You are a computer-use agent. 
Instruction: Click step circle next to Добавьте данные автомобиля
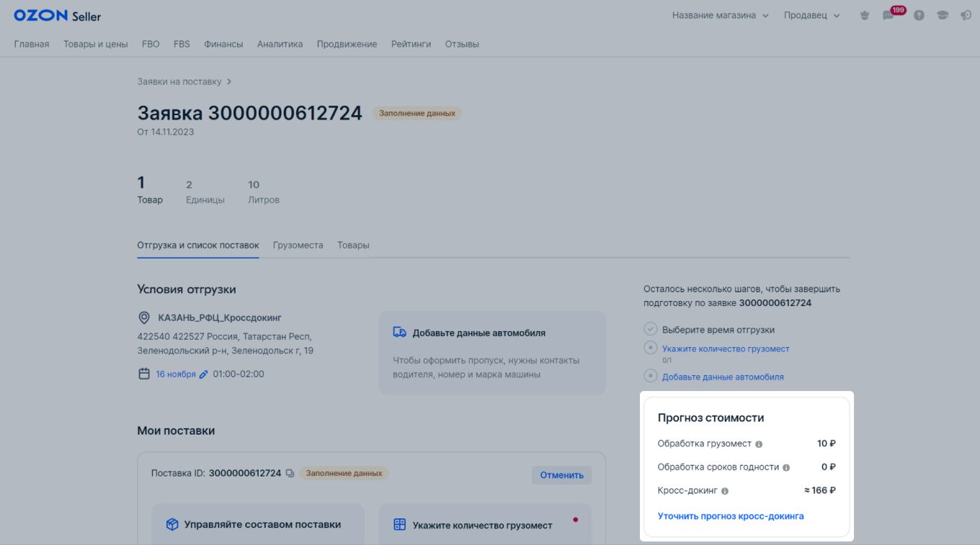click(651, 376)
